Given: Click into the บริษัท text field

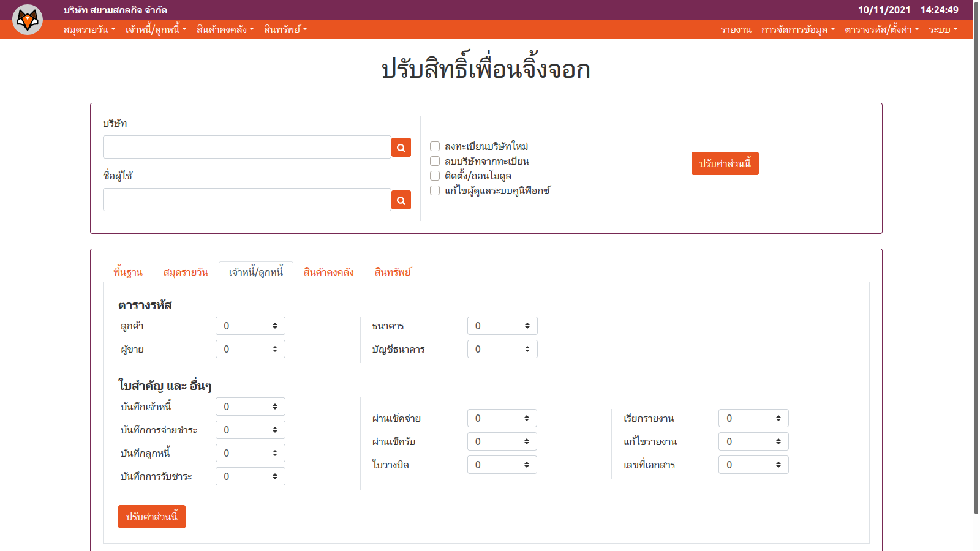Looking at the screenshot, I should 247,148.
